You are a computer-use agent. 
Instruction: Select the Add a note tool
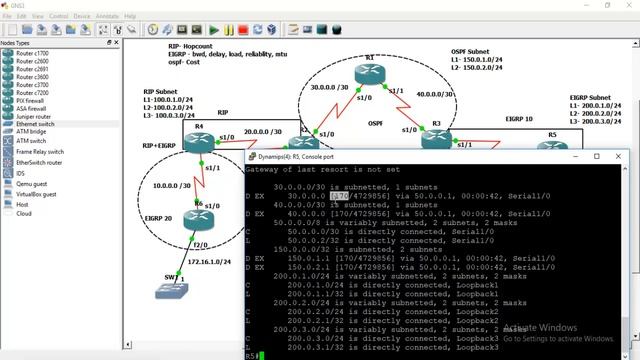pyautogui.click(x=293, y=30)
